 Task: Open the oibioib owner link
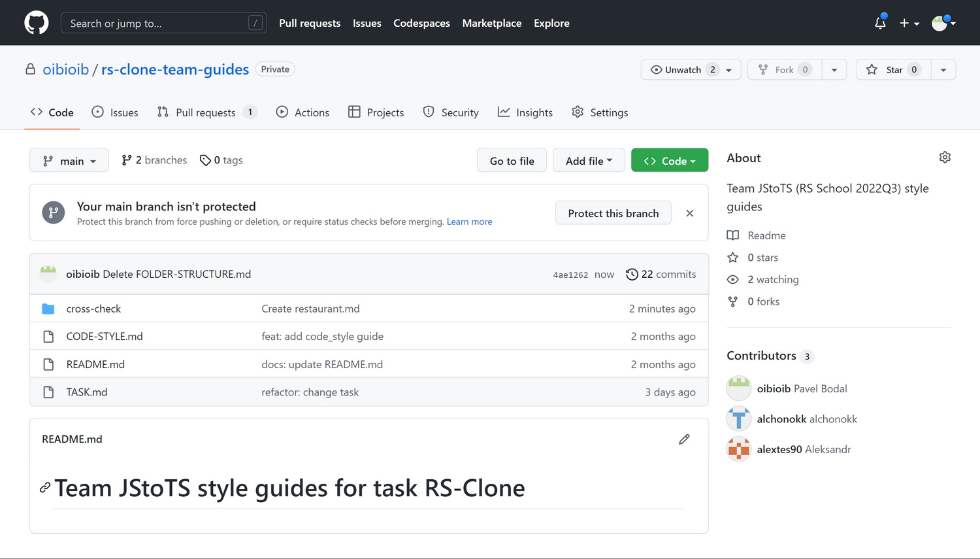[66, 69]
